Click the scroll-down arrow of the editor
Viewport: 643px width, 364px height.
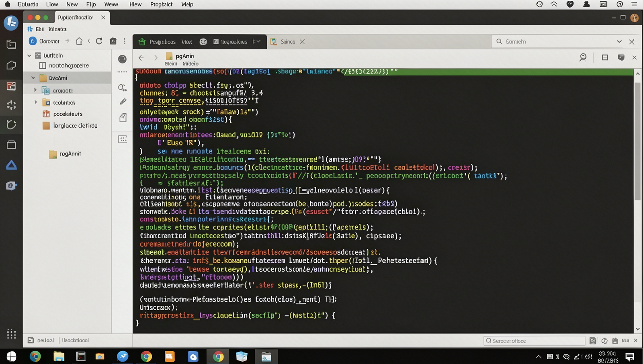coord(638,329)
